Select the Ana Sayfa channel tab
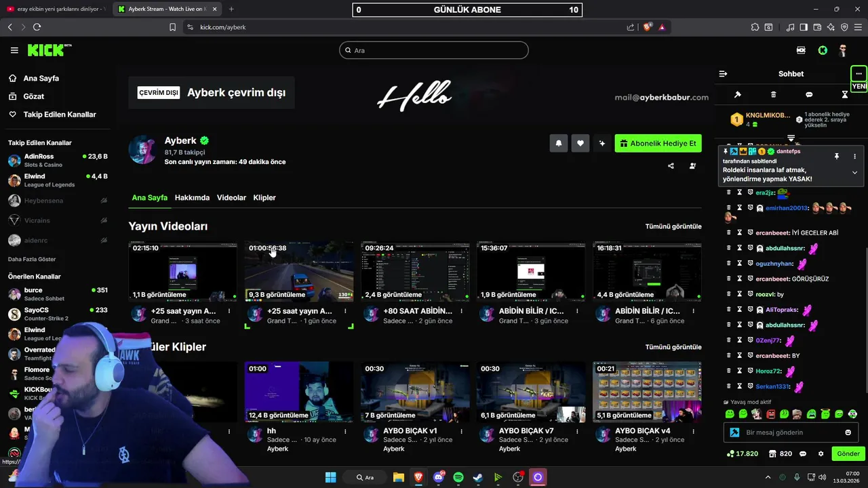Screen dimensions: 868x488 (x=149, y=198)
